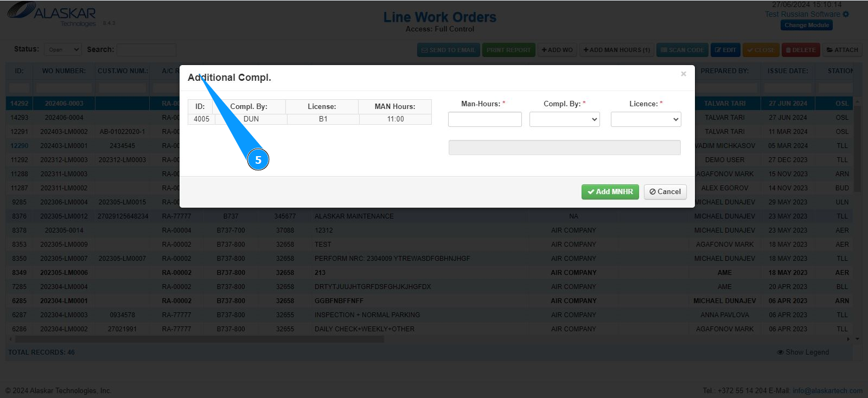Click the orange Close work order button
This screenshot has width=868, height=398.
point(761,50)
